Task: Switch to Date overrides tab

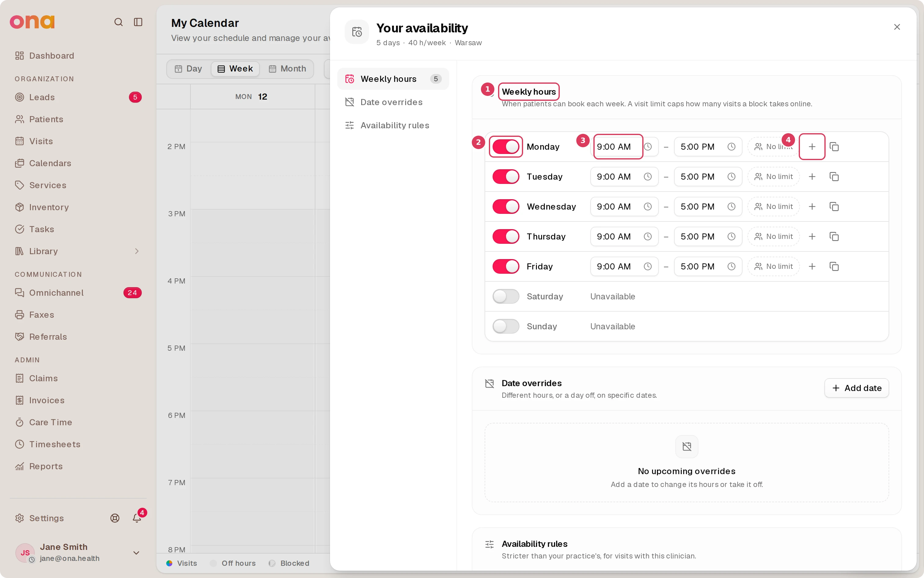Action: [x=393, y=102]
